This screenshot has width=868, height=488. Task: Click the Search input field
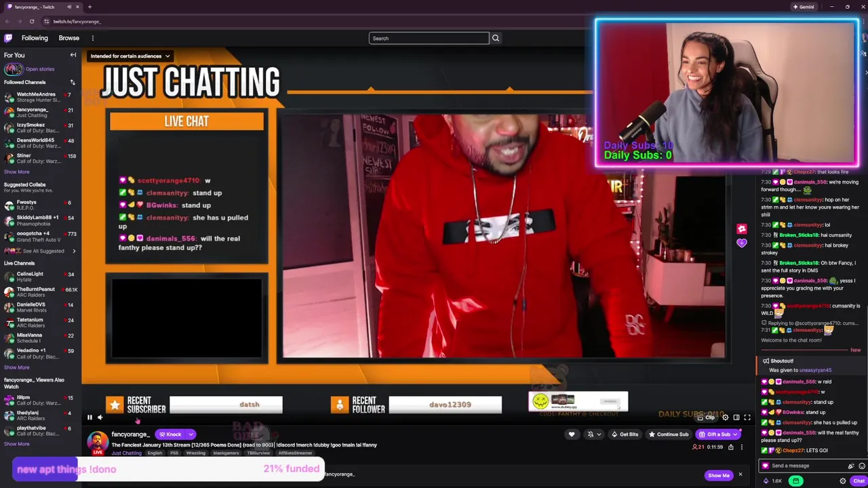[429, 38]
